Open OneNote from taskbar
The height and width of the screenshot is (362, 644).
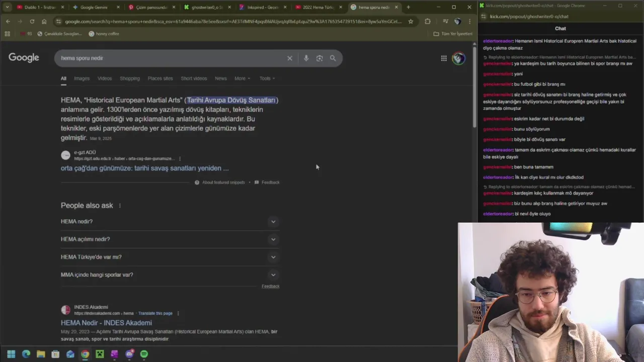[x=114, y=354]
